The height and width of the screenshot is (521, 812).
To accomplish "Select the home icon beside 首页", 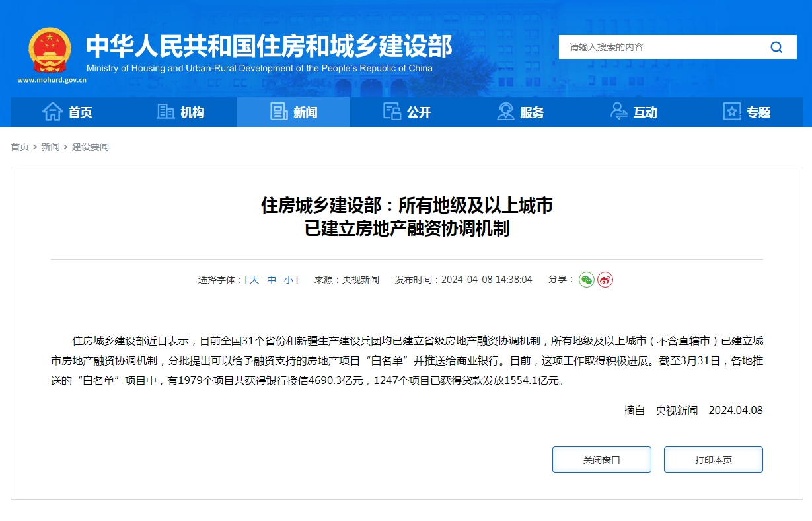I will tap(52, 112).
